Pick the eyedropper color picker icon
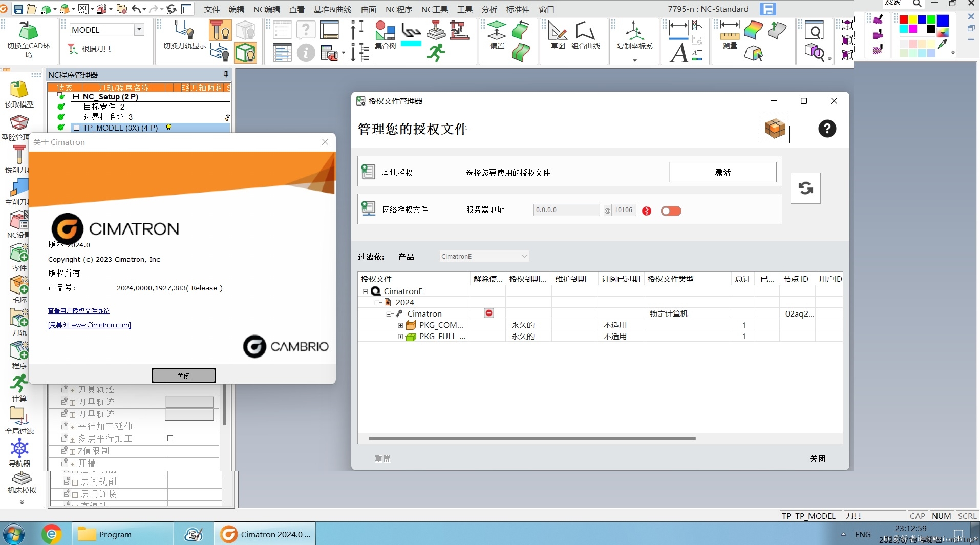The height and width of the screenshot is (545, 980). click(x=942, y=45)
